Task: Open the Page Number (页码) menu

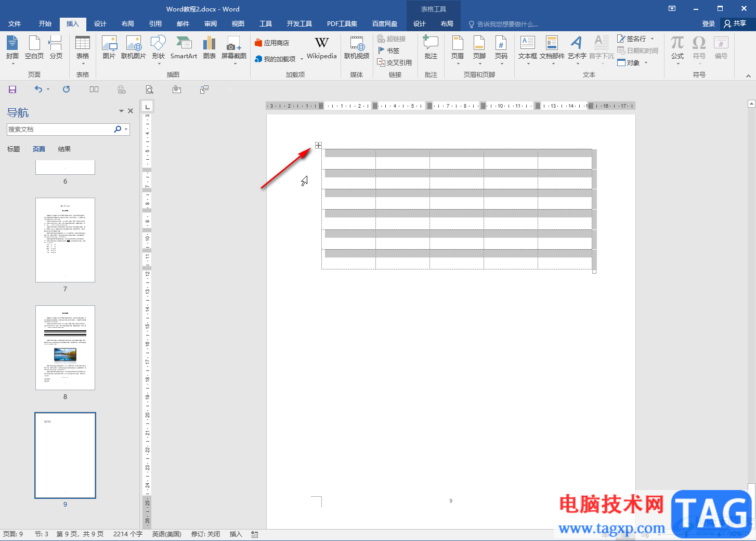Action: coord(501,50)
